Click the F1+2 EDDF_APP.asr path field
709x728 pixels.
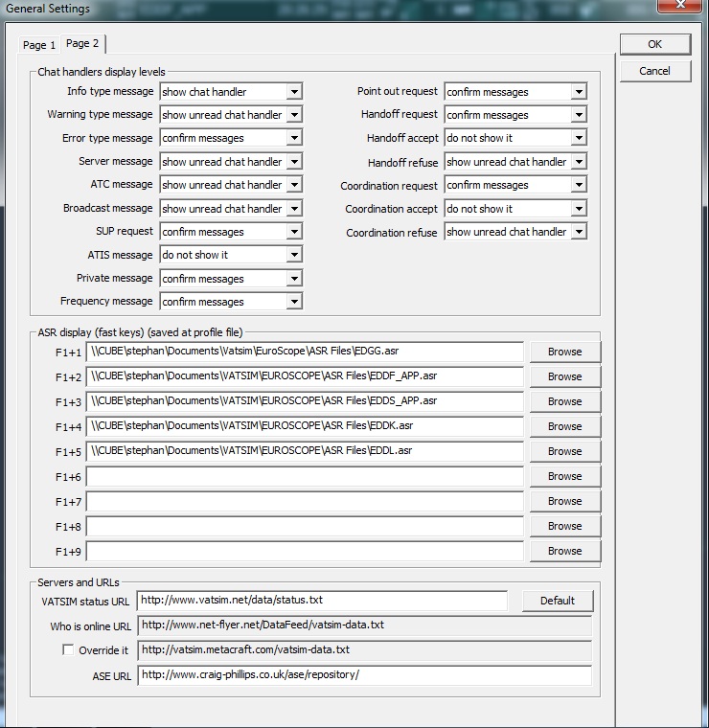coord(305,376)
